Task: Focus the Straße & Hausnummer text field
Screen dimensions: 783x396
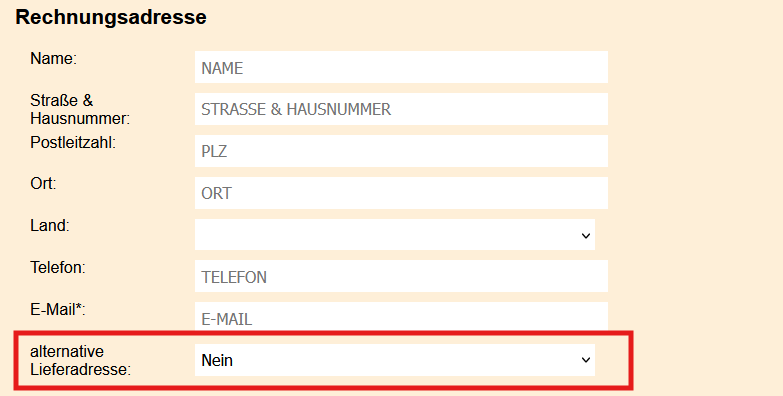Action: click(x=401, y=109)
